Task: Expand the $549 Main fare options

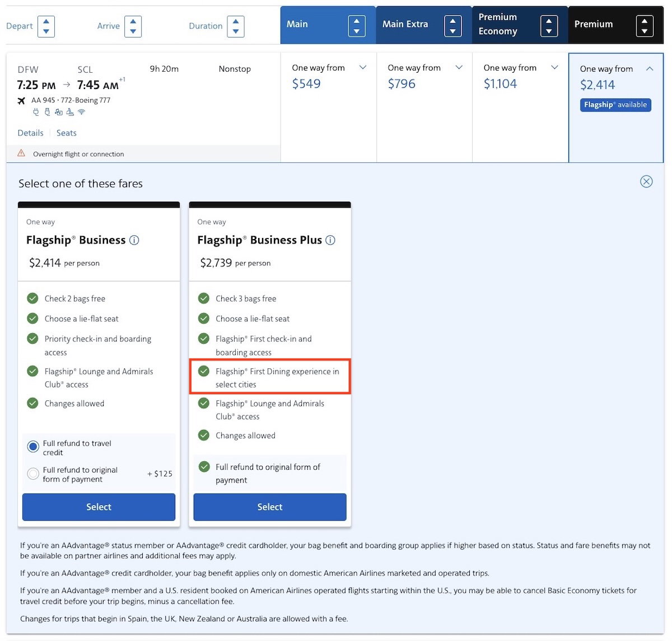Action: pyautogui.click(x=363, y=68)
